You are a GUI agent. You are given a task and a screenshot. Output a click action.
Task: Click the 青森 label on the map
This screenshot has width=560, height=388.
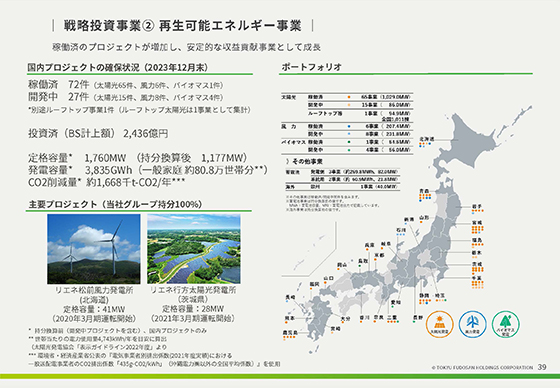click(424, 191)
